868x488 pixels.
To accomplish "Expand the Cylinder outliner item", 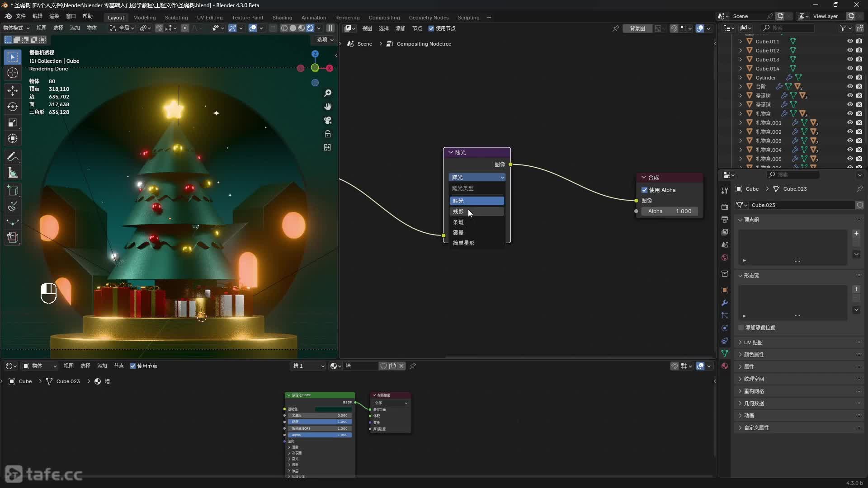I will click(x=741, y=78).
